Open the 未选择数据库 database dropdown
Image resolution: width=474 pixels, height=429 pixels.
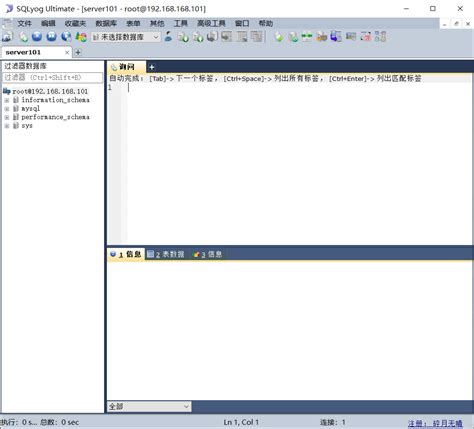click(126, 37)
